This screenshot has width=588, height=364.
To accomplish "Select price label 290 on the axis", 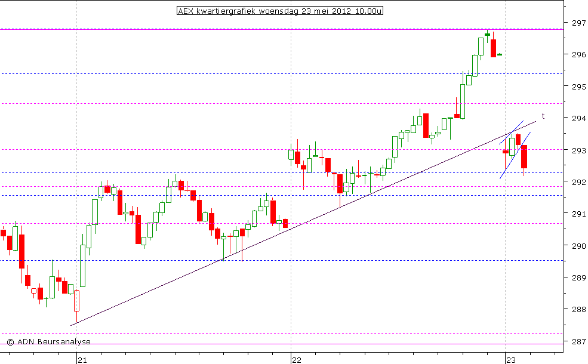I will [x=578, y=246].
